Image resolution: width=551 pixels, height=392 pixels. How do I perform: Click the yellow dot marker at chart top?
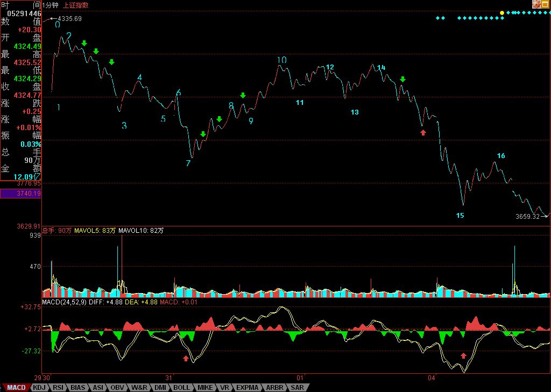click(502, 12)
